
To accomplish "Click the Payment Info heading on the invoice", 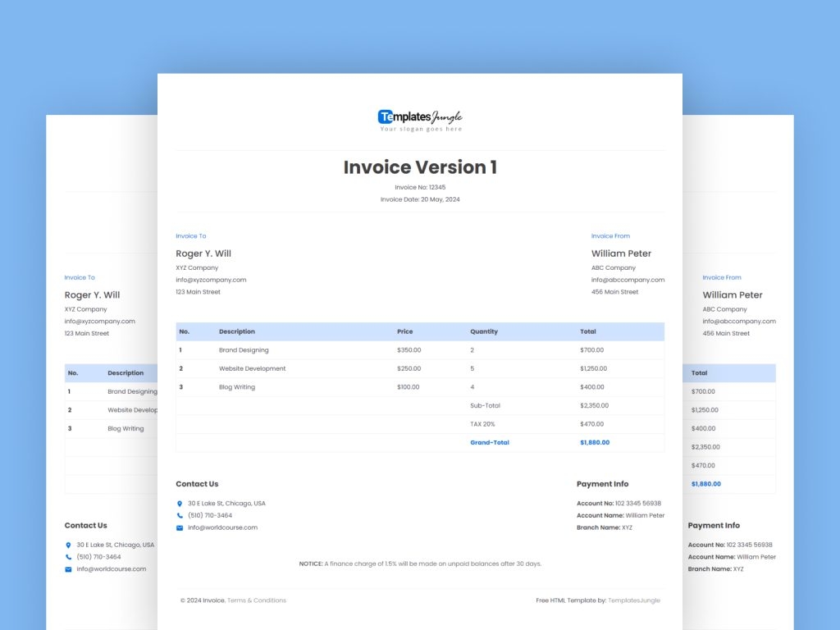I will tap(603, 483).
